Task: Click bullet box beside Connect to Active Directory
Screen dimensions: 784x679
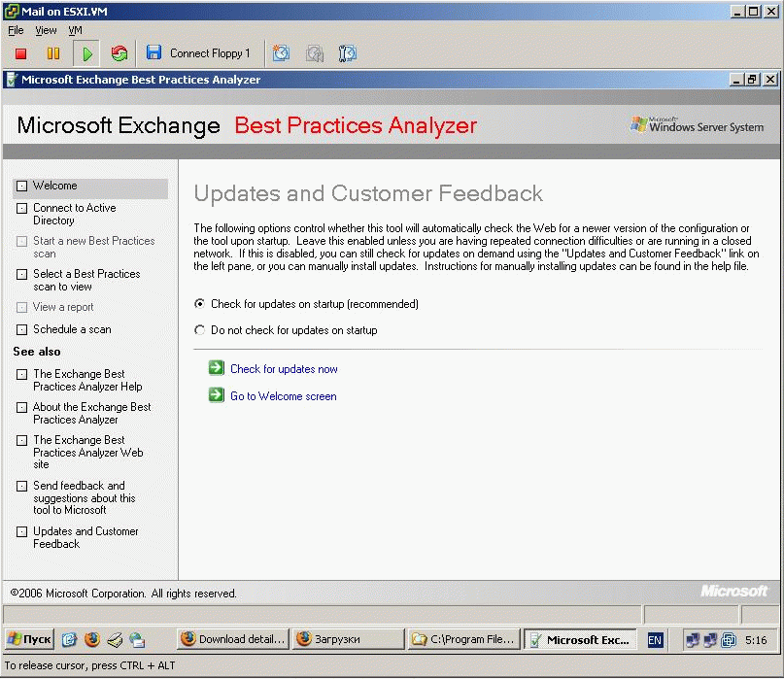Action: coord(21,208)
